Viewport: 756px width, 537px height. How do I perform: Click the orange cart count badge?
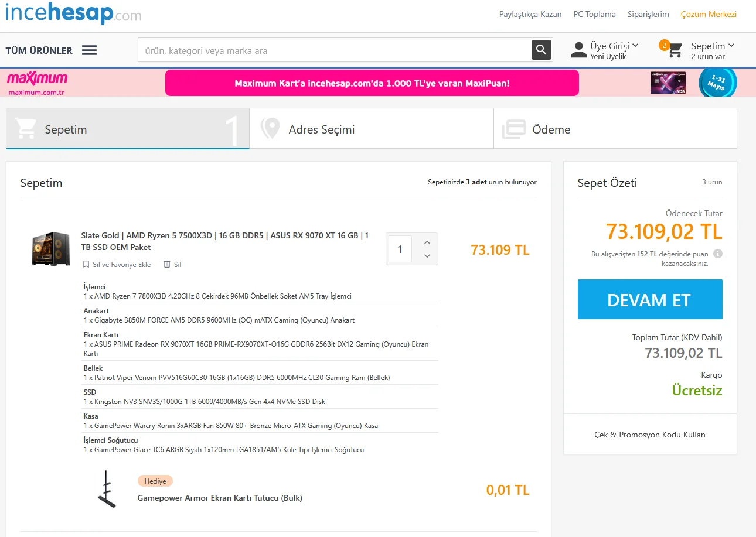tap(664, 45)
